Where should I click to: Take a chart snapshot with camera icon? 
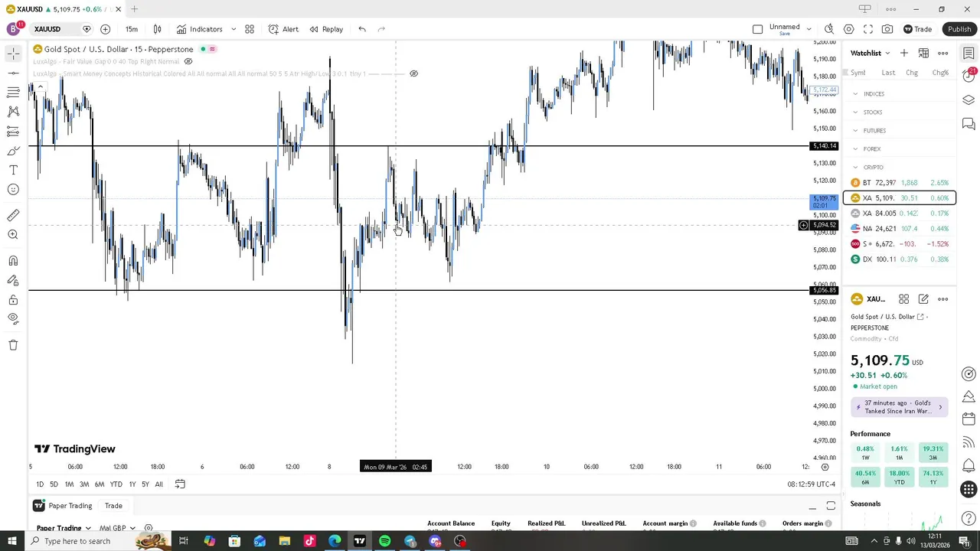tap(887, 29)
